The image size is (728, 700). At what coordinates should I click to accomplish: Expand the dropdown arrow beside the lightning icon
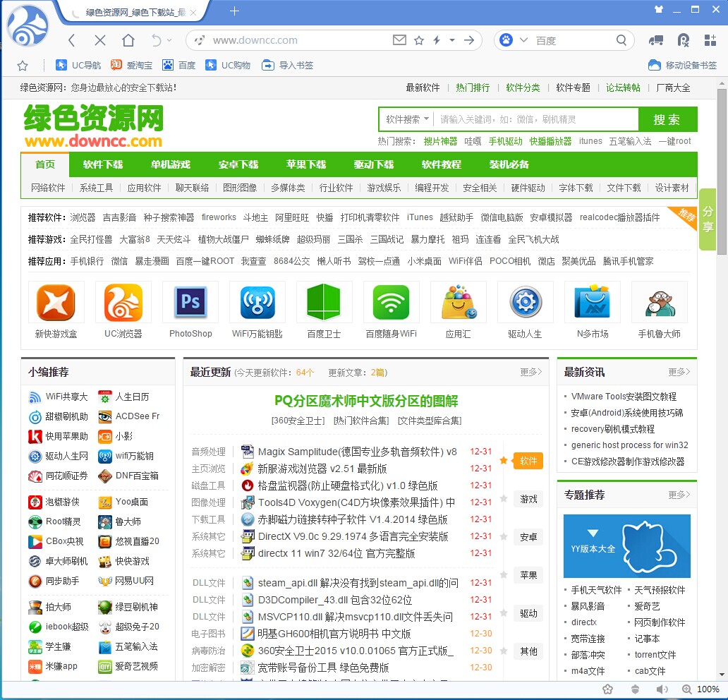coord(452,40)
